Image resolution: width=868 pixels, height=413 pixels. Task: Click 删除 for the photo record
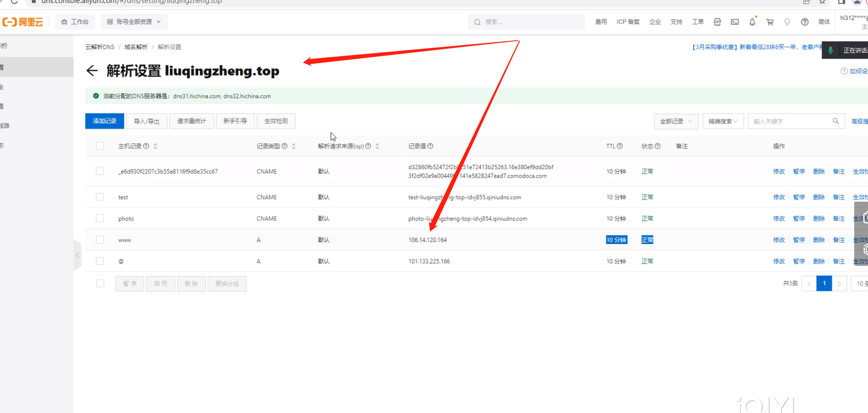click(x=819, y=218)
